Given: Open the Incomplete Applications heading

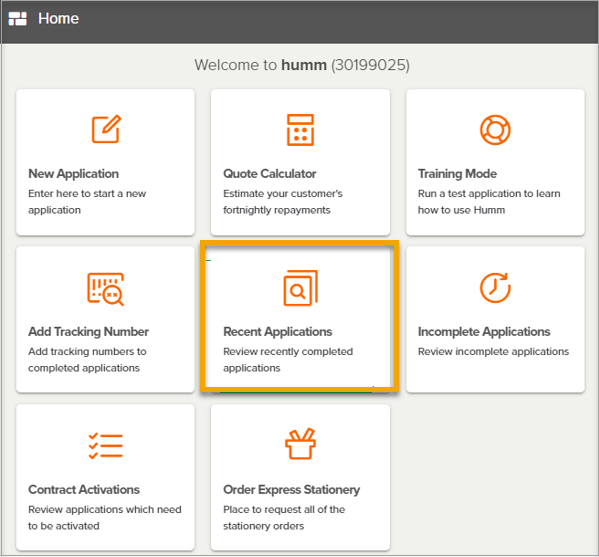Looking at the screenshot, I should click(484, 332).
